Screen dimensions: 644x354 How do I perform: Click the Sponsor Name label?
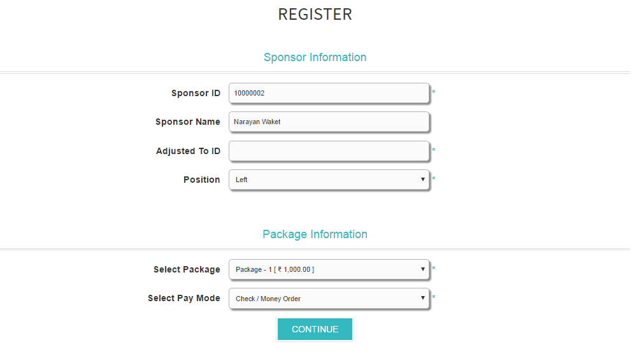tap(188, 122)
